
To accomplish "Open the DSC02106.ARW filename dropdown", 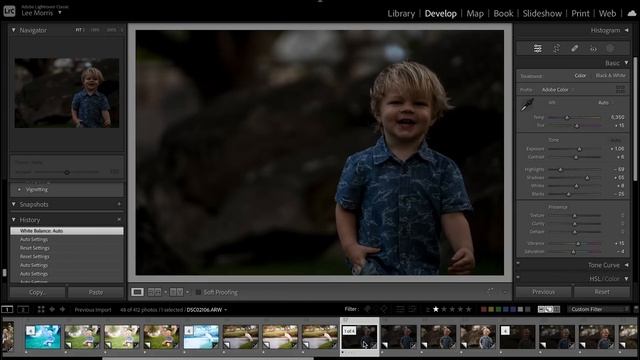I will [x=207, y=310].
